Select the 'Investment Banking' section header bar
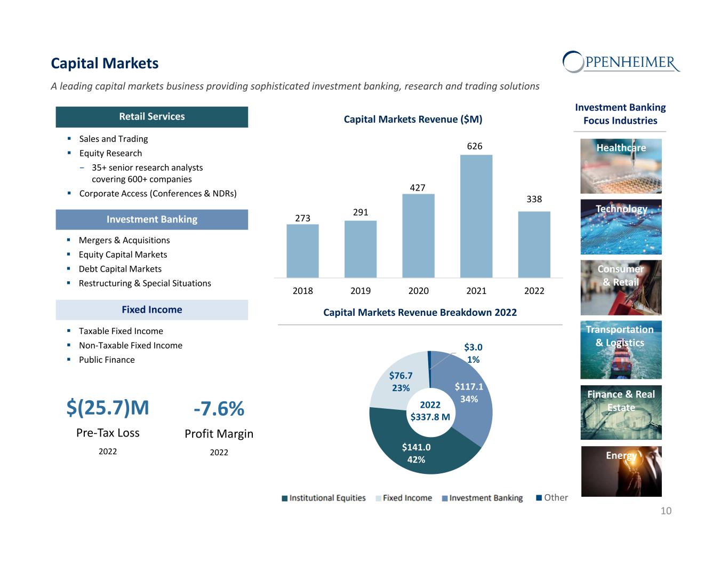This screenshot has width=728, height=563. click(x=152, y=219)
